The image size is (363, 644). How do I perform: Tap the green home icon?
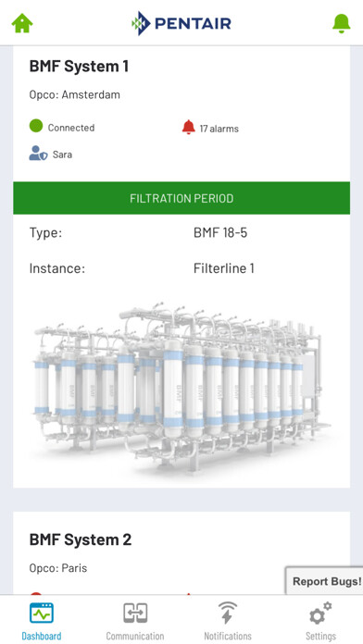point(22,23)
